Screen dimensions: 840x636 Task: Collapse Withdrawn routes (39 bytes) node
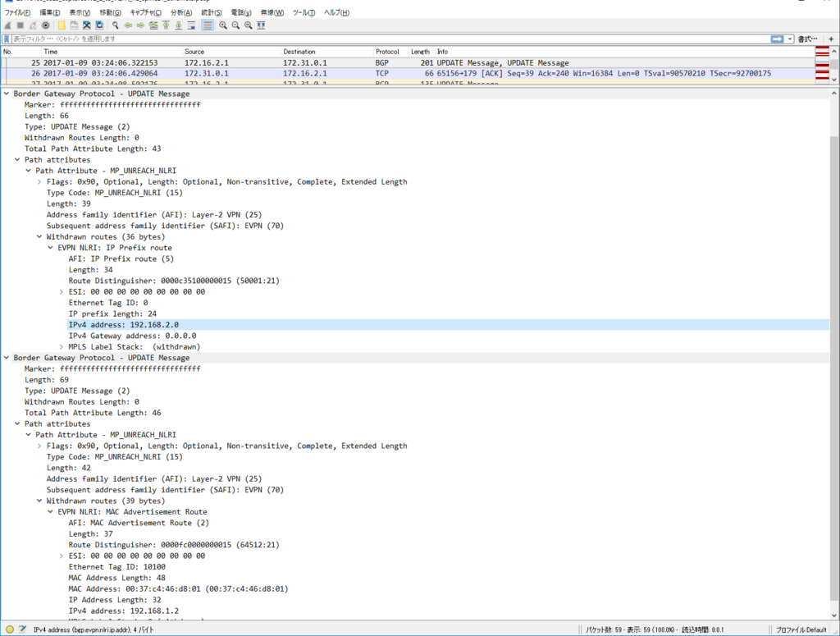tap(39, 501)
